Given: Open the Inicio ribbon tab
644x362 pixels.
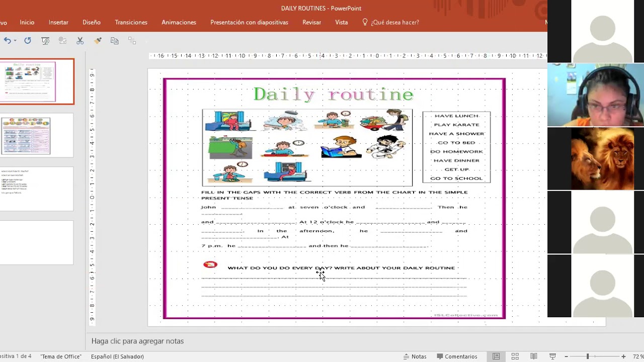Looking at the screenshot, I should click(x=27, y=22).
